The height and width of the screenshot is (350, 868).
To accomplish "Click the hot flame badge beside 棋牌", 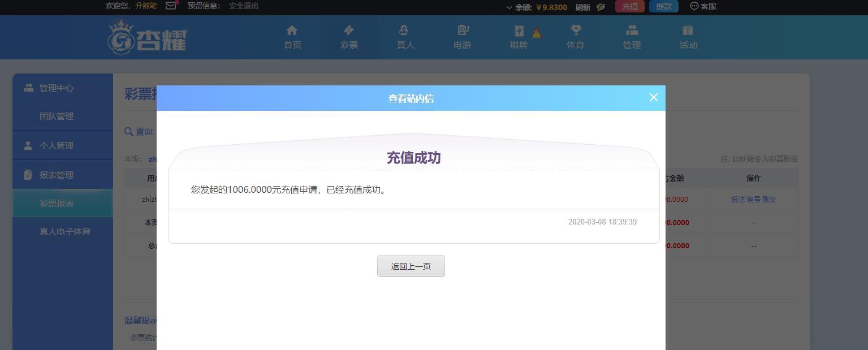I will 536,33.
